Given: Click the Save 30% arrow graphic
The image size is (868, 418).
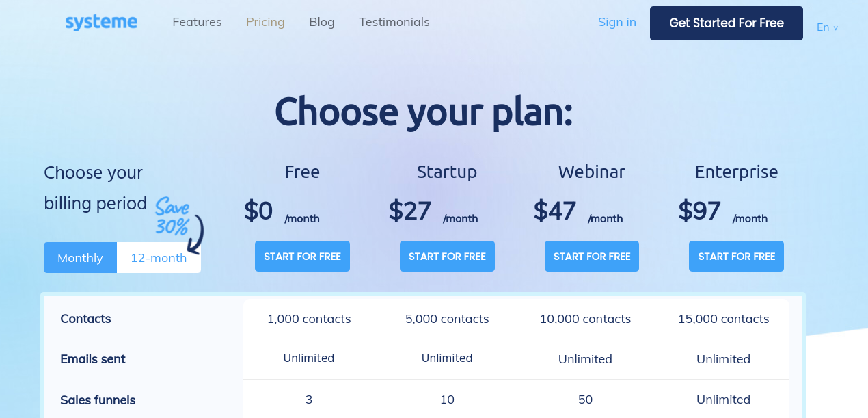Looking at the screenshot, I should point(179,224).
